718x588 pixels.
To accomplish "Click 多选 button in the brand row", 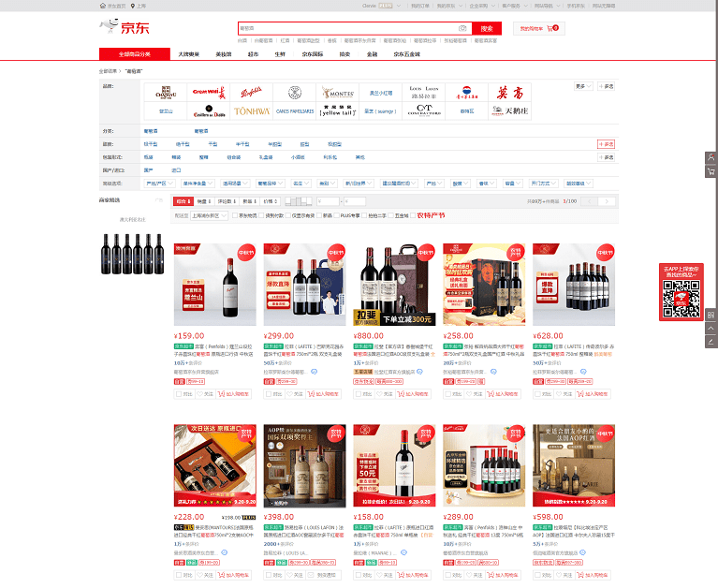I will (607, 86).
